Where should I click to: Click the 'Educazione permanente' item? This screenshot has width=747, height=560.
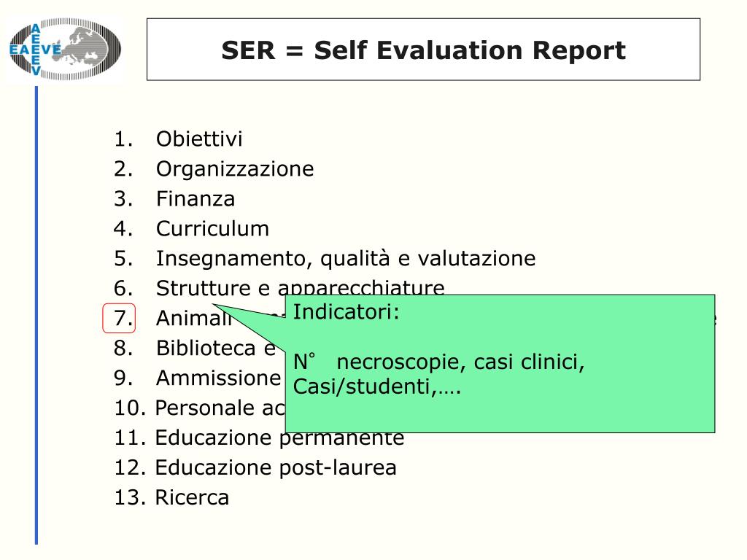click(279, 439)
